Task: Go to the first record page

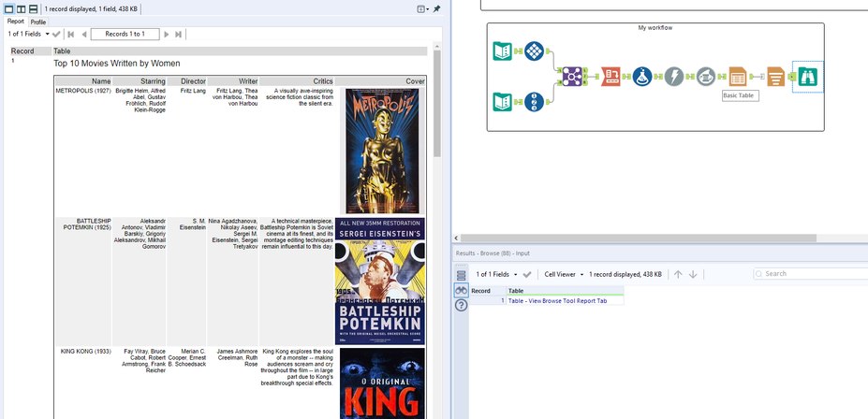Action: (x=71, y=35)
